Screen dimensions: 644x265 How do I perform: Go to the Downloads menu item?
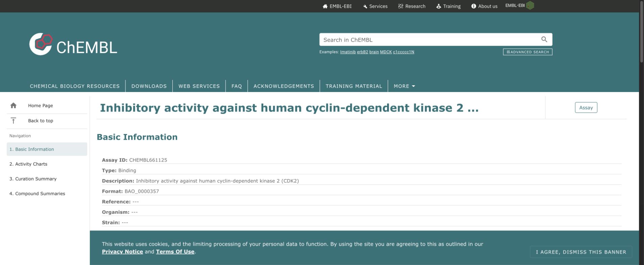149,86
